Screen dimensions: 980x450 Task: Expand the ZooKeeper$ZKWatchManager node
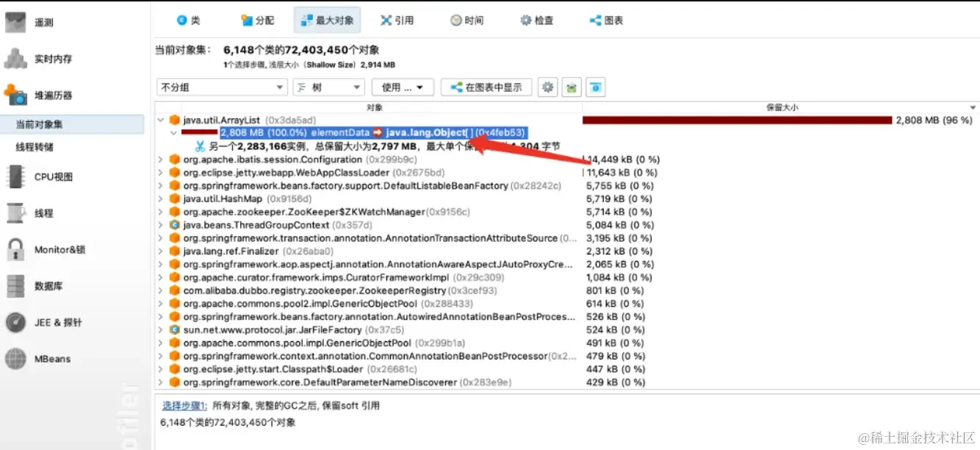point(161,212)
